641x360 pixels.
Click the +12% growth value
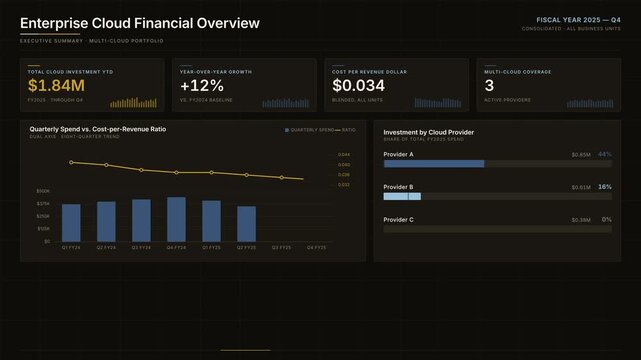pos(202,85)
